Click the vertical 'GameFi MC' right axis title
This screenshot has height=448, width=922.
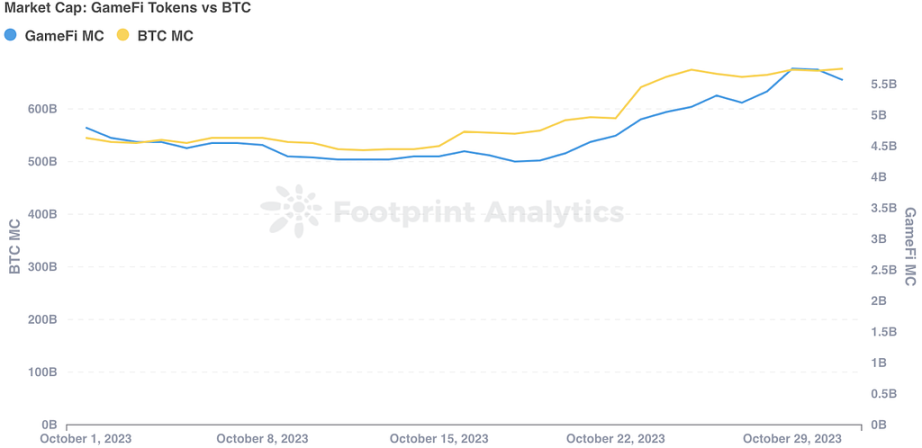click(x=910, y=247)
